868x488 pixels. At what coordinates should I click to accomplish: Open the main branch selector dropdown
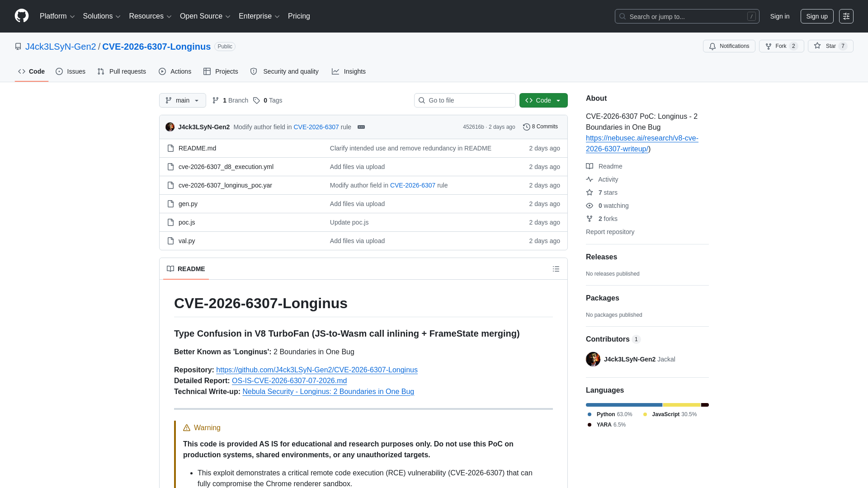pos(183,100)
